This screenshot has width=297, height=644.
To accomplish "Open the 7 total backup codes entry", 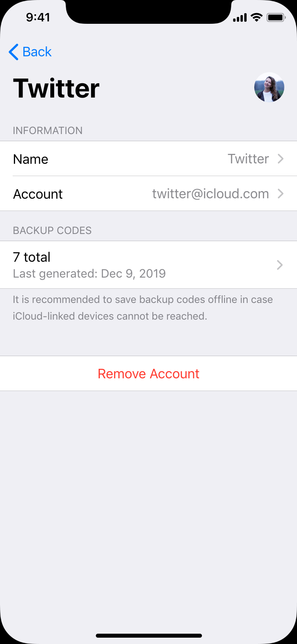I will tap(148, 265).
